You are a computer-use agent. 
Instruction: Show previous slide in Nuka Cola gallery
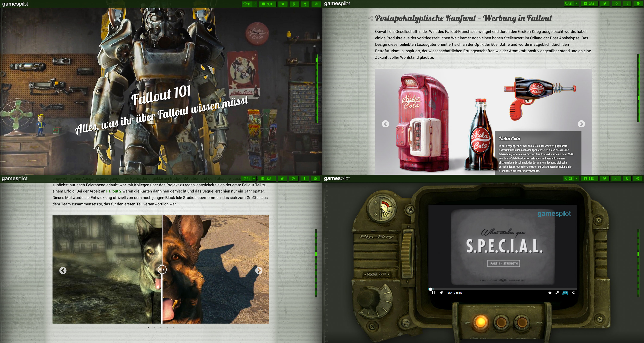coord(386,123)
